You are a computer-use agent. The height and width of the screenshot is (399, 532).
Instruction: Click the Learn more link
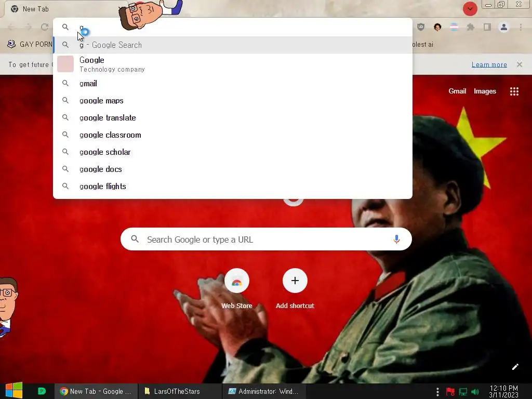(x=489, y=64)
